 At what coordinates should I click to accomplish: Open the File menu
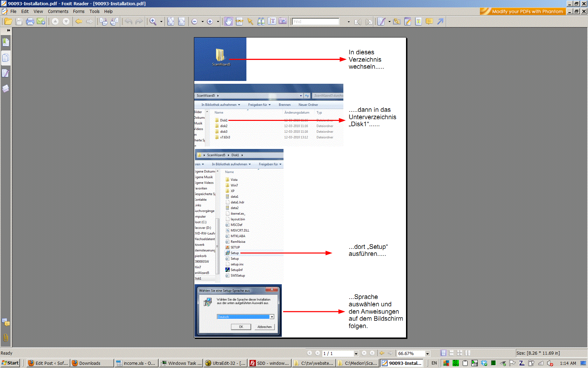13,12
